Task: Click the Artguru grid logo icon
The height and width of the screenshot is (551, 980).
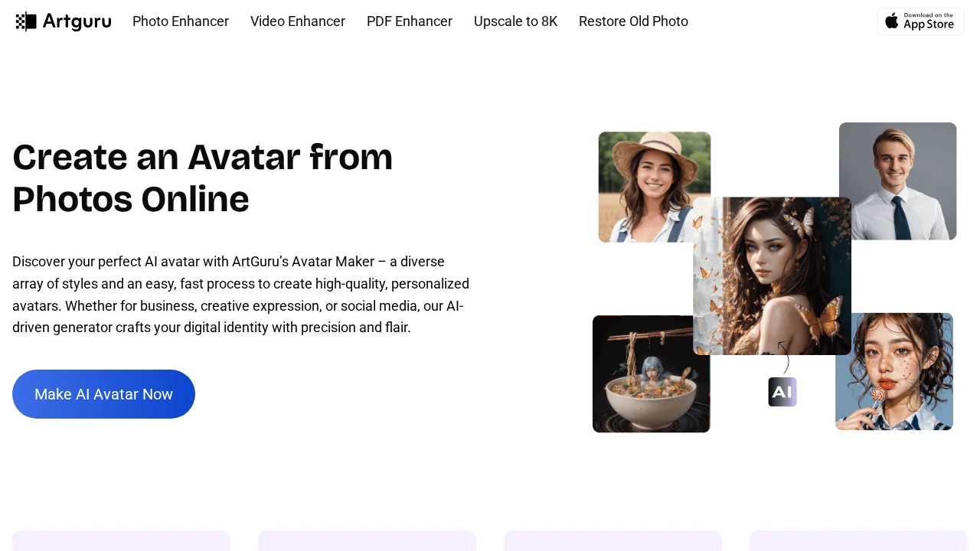Action: (x=25, y=21)
